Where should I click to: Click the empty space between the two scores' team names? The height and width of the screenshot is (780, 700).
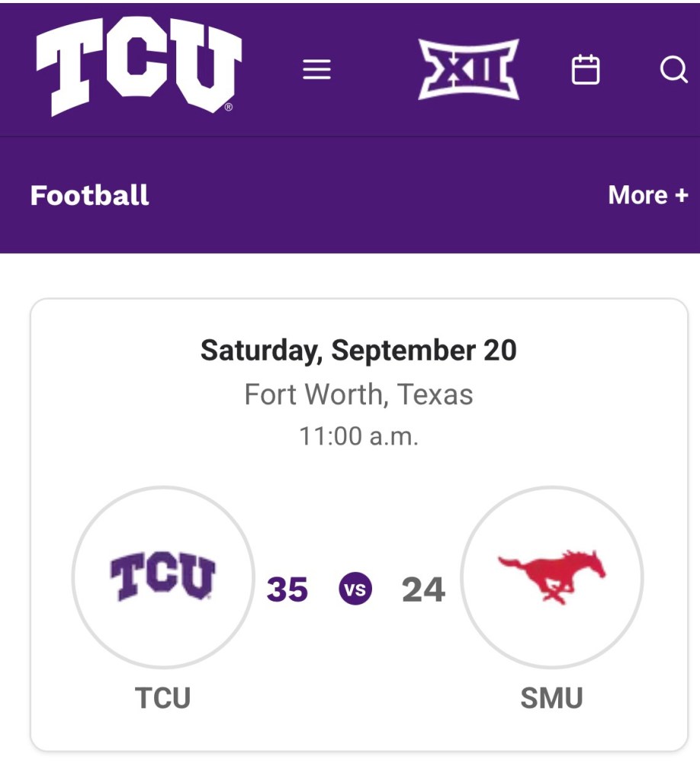(x=357, y=698)
